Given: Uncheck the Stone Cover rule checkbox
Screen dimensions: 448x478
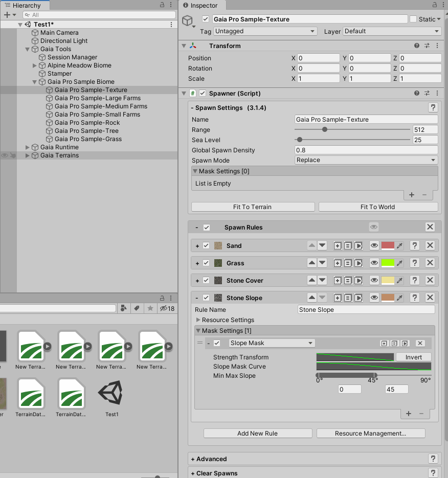Looking at the screenshot, I should click(206, 280).
